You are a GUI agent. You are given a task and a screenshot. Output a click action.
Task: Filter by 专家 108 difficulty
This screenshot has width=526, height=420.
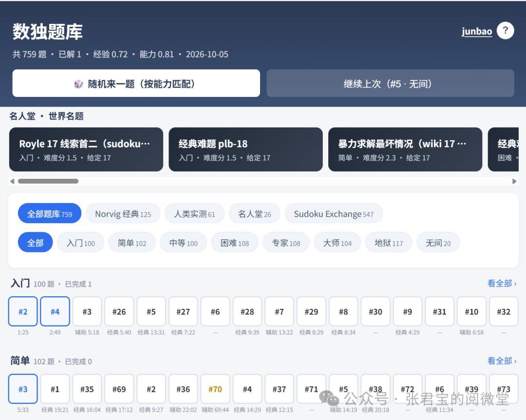(286, 242)
